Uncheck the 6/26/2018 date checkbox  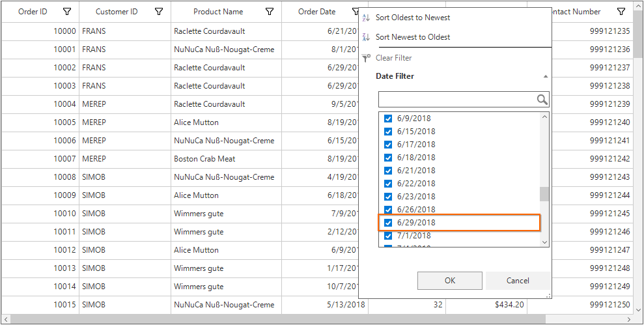click(387, 210)
